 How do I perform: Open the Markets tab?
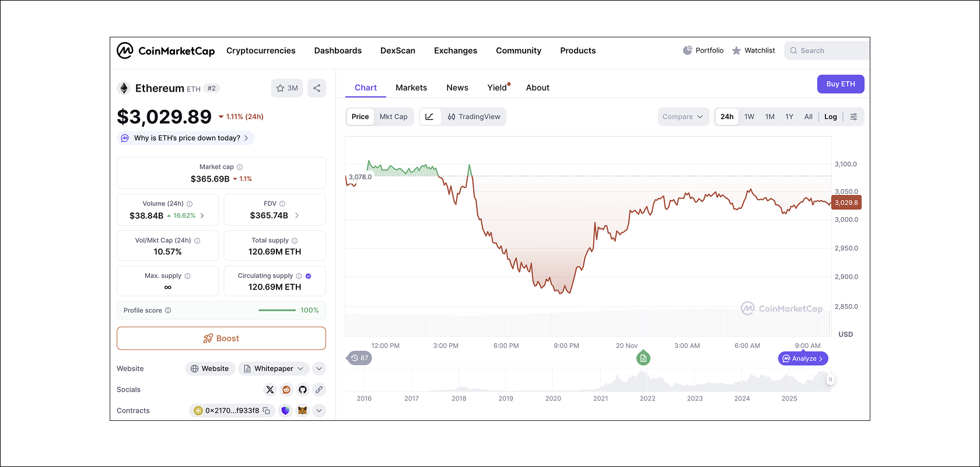[411, 88]
